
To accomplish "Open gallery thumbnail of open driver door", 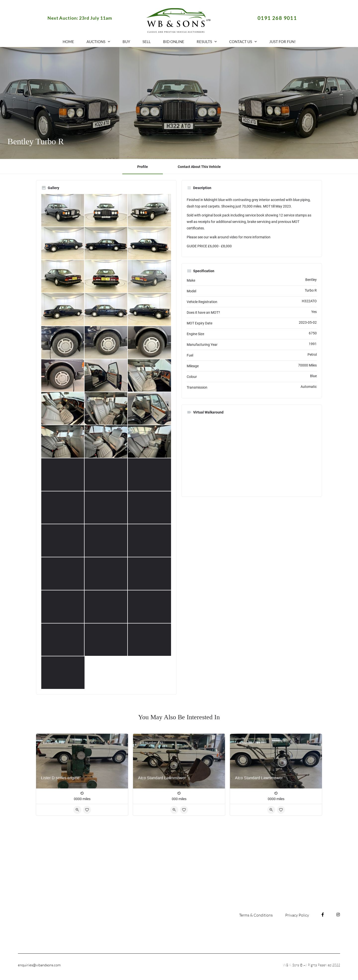I will click(106, 375).
